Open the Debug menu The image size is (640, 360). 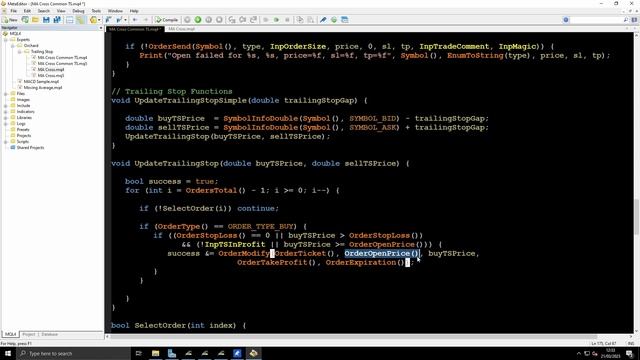tap(78, 11)
